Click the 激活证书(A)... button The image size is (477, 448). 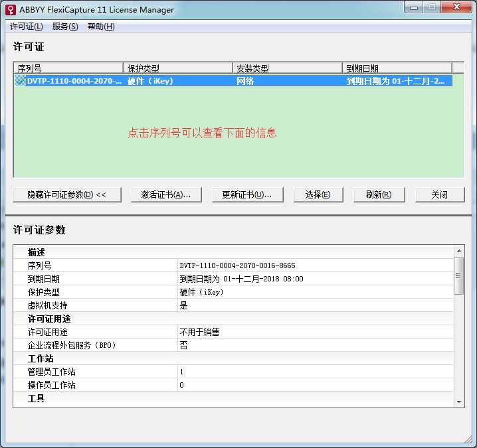pos(166,194)
